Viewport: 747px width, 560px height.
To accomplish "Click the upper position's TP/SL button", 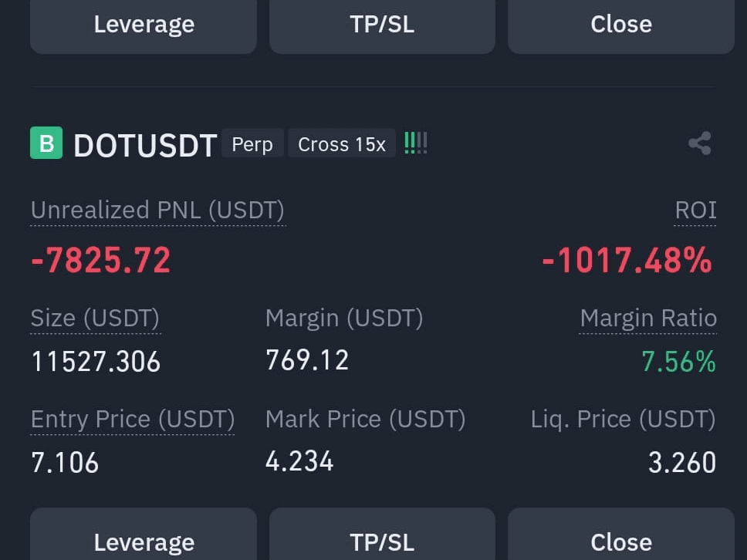I will [x=382, y=26].
